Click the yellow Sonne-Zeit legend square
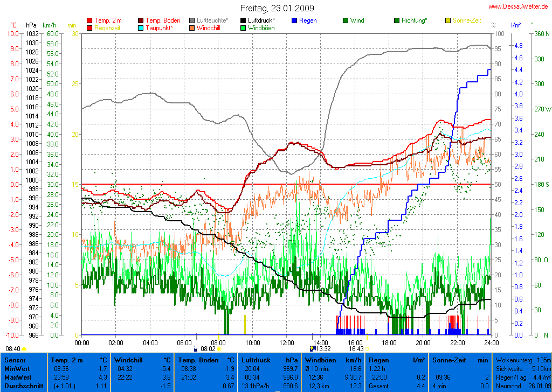The width and height of the screenshot is (552, 392). 448,20
